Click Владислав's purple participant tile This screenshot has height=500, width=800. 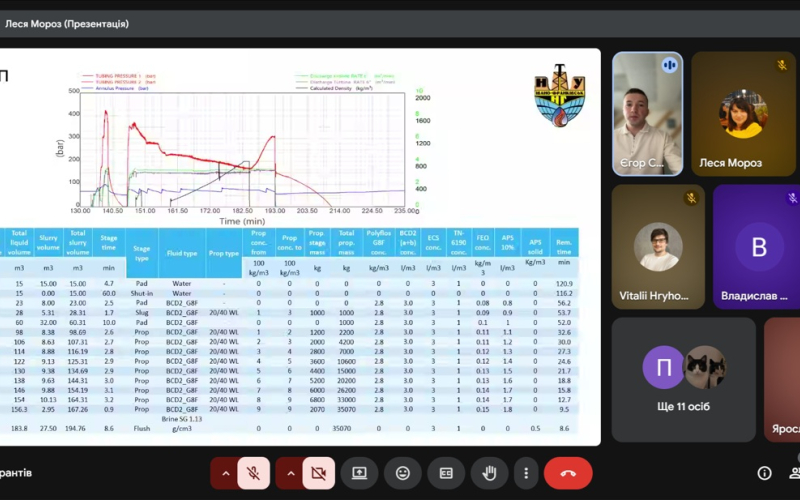coord(756,245)
